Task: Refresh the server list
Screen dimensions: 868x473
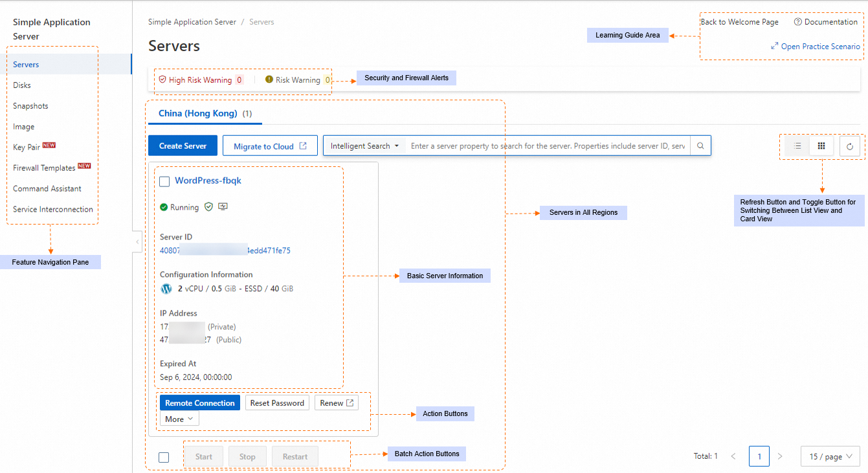Action: 850,146
